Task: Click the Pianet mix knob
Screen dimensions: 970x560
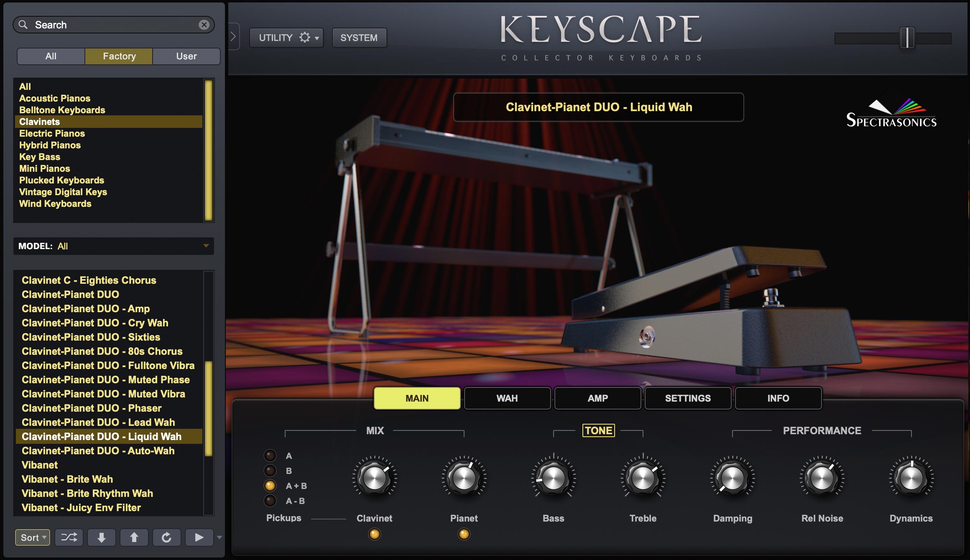Action: pyautogui.click(x=464, y=478)
